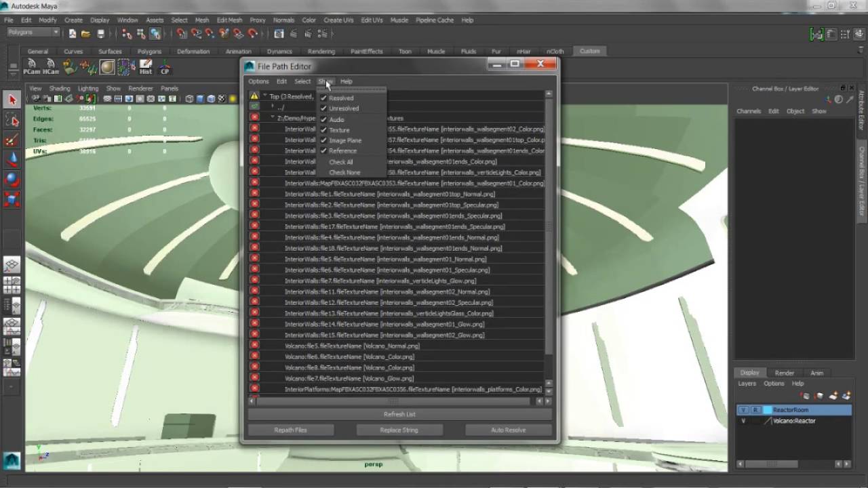This screenshot has height=488, width=868.
Task: Open the Select menu in File Path Editor
Action: click(302, 81)
